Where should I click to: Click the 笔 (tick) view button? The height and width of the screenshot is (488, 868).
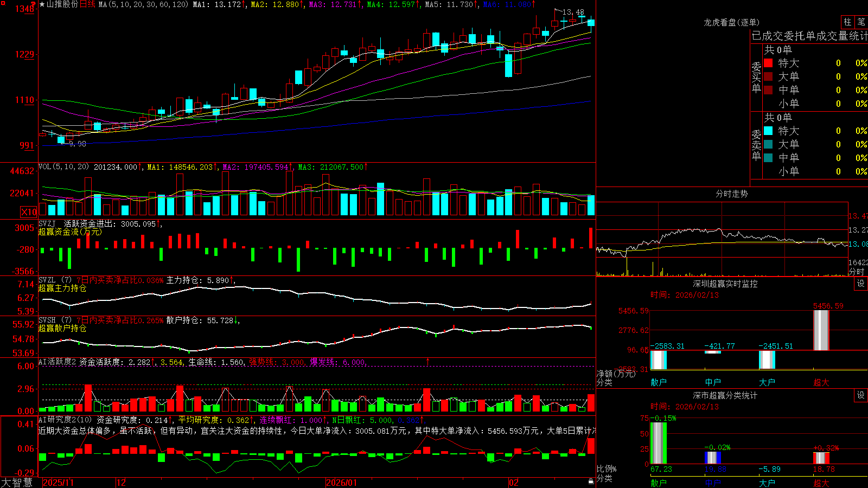(x=861, y=22)
